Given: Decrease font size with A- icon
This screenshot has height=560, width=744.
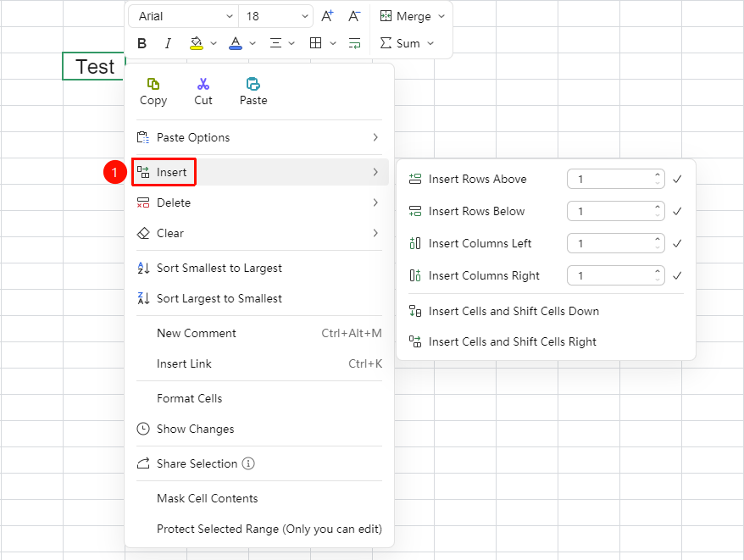Looking at the screenshot, I should [x=354, y=16].
